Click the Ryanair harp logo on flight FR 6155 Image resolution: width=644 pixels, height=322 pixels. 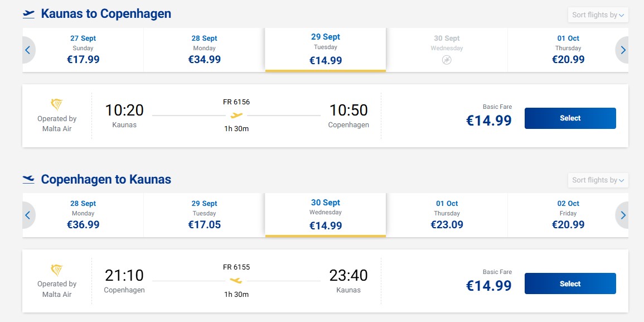coord(57,270)
